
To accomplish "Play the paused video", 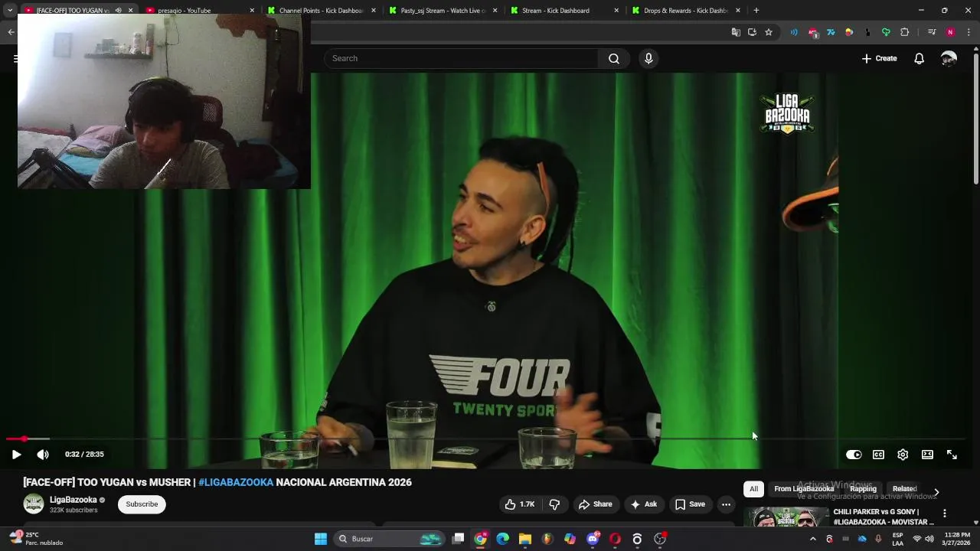I will pos(16,455).
